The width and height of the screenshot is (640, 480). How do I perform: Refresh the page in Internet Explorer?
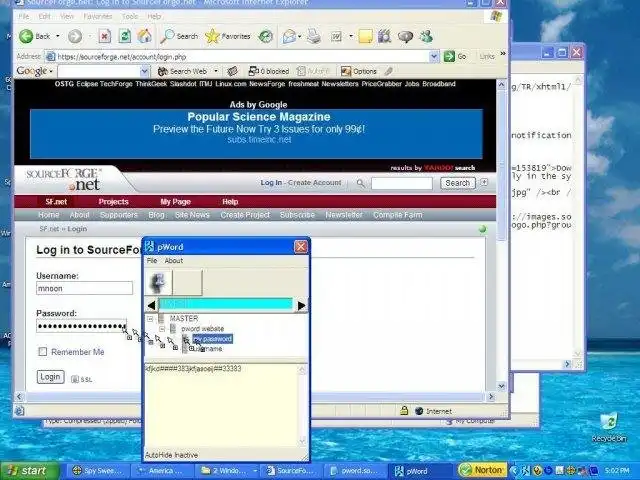click(124, 36)
